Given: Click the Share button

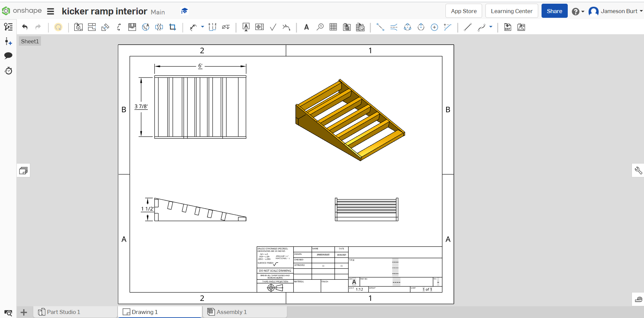Looking at the screenshot, I should click(x=554, y=11).
